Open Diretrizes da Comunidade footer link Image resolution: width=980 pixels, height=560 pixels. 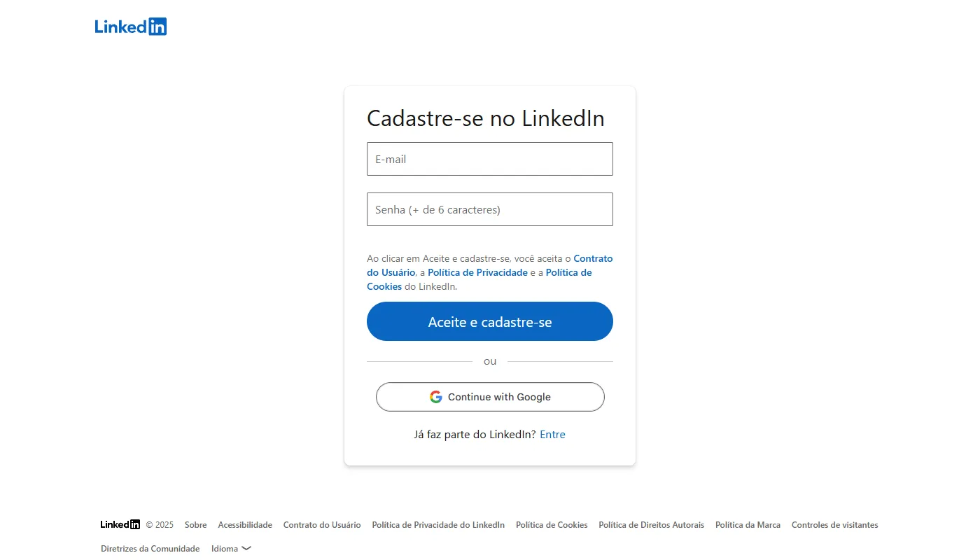click(150, 549)
